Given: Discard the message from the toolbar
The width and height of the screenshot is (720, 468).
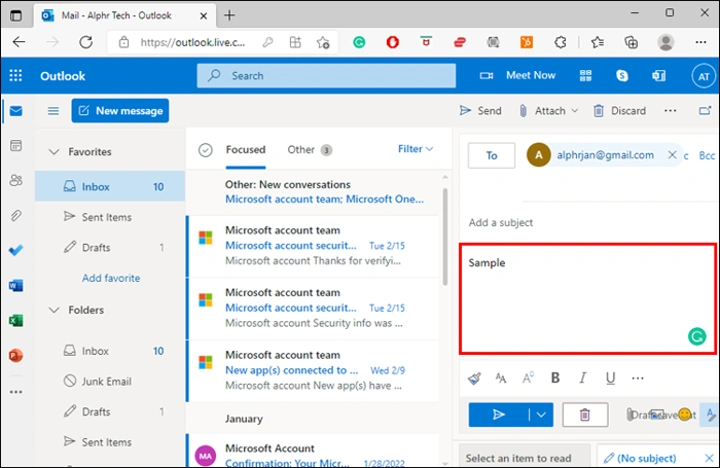Looking at the screenshot, I should pyautogui.click(x=619, y=111).
